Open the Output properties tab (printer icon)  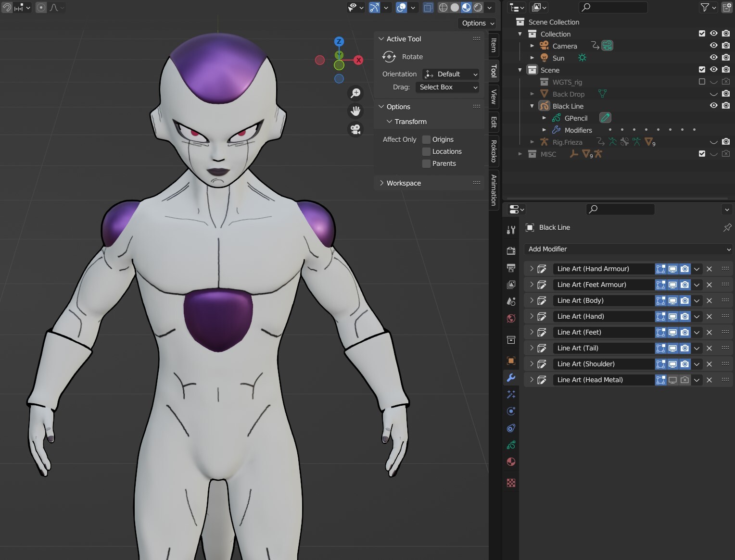[511, 268]
